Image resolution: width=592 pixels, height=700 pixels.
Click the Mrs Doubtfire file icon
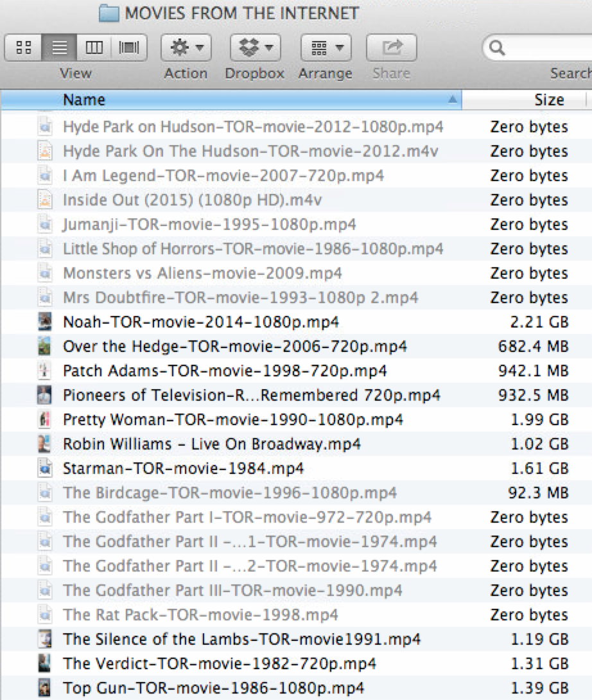click(45, 297)
